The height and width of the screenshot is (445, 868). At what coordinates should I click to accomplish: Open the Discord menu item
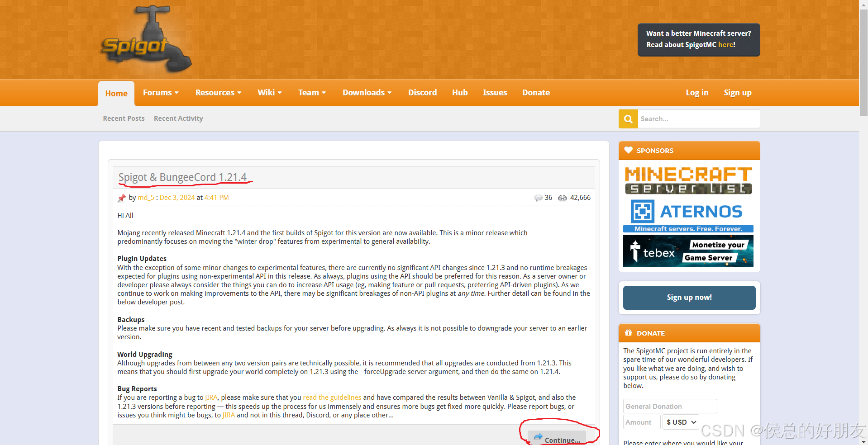[x=422, y=93]
